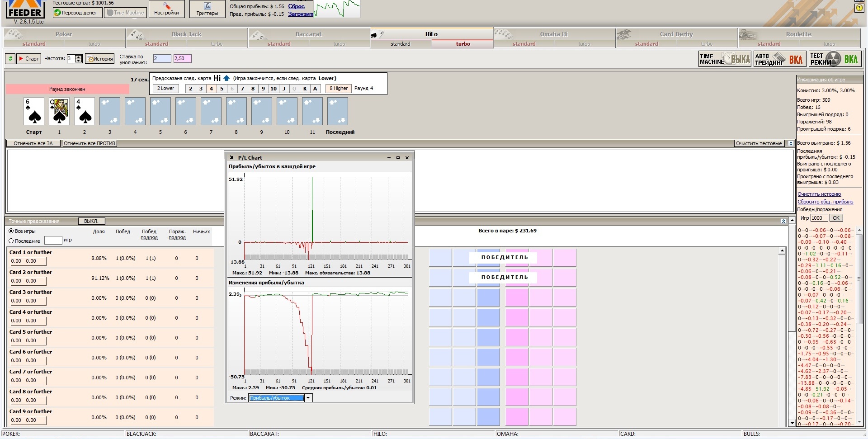Click the blue default stake input field

[162, 58]
